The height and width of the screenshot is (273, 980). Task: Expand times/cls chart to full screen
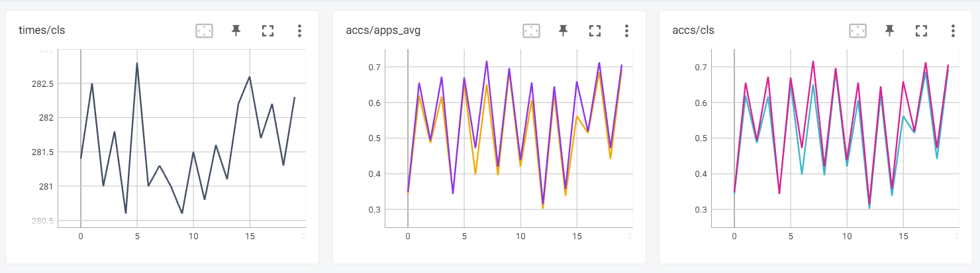click(x=268, y=30)
